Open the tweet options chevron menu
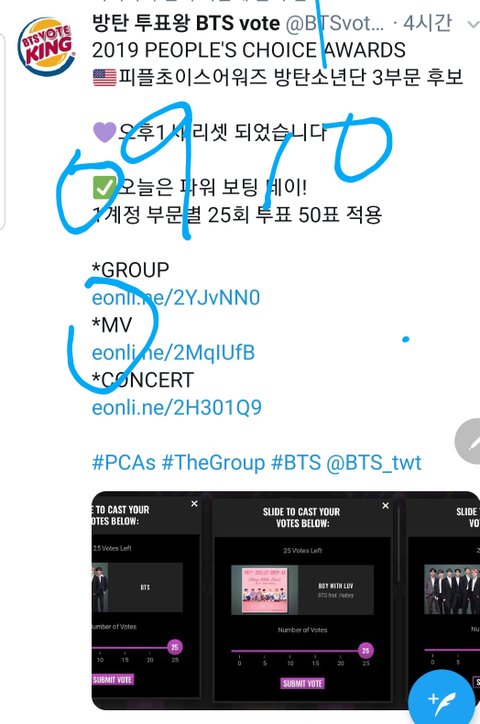Screen dimensions: 480x724 474,24
